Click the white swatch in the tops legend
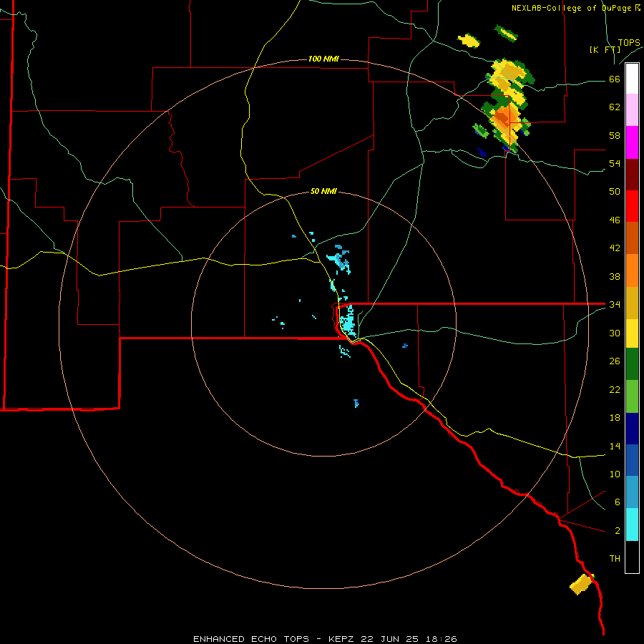This screenshot has height=644, width=644. coord(632,79)
